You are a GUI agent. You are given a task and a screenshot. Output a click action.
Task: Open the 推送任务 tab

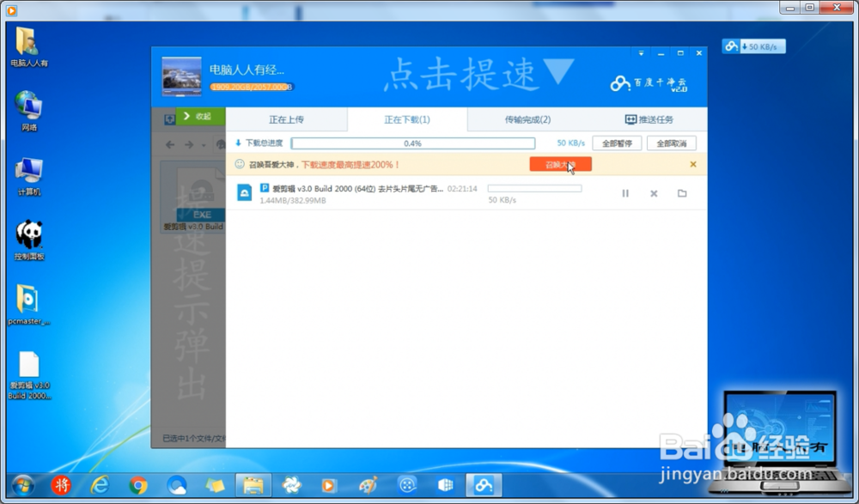tap(649, 119)
